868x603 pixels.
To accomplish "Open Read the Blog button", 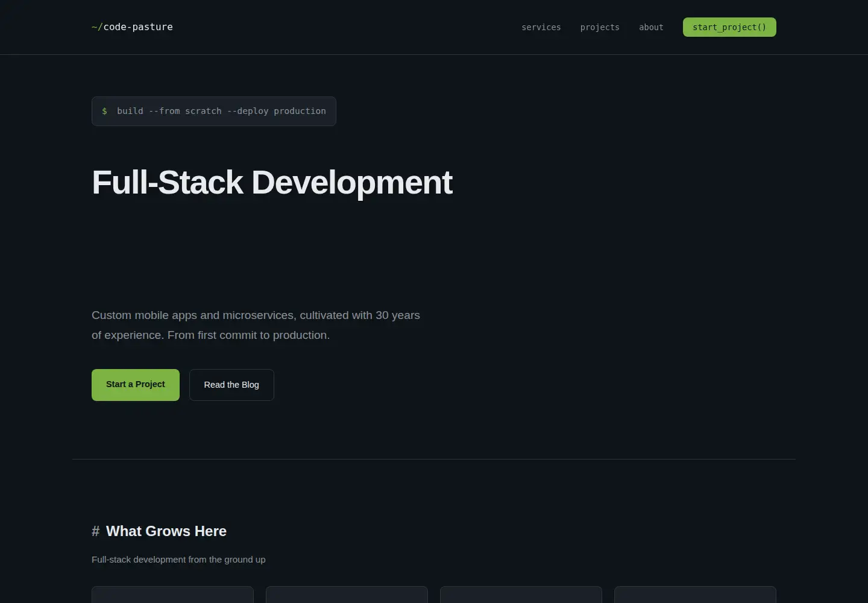I will pyautogui.click(x=231, y=385).
